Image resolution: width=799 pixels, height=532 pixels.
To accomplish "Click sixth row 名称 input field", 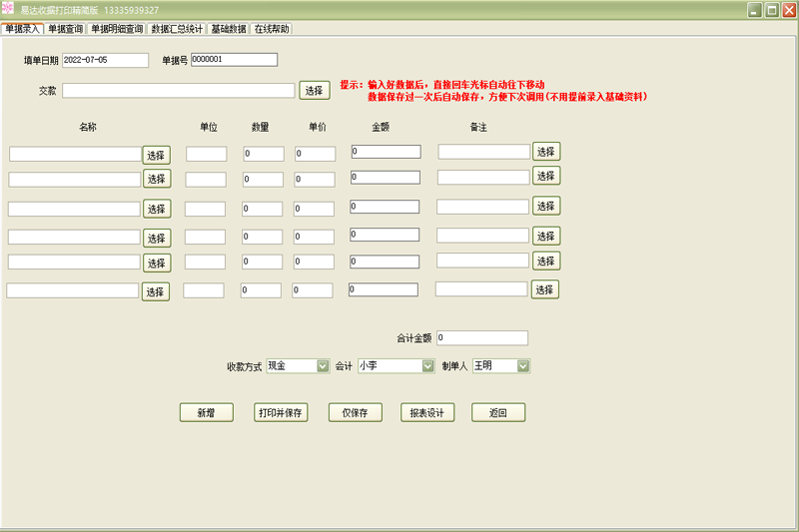I will 73,290.
